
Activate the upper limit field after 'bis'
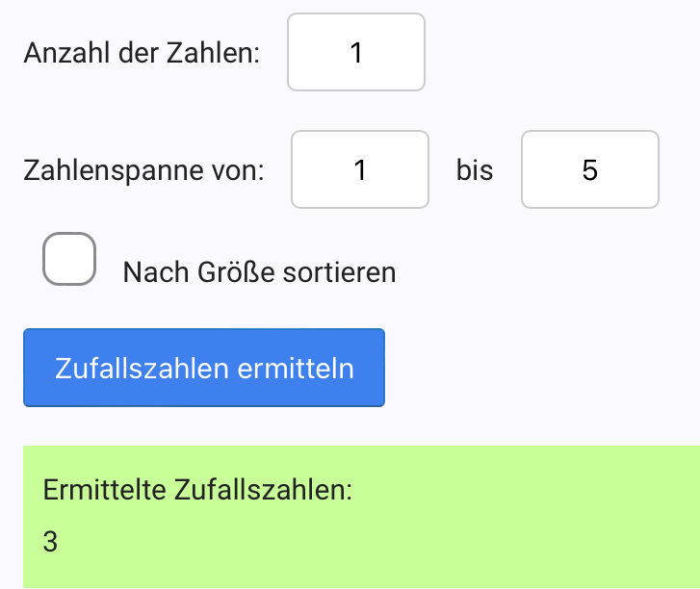(589, 169)
